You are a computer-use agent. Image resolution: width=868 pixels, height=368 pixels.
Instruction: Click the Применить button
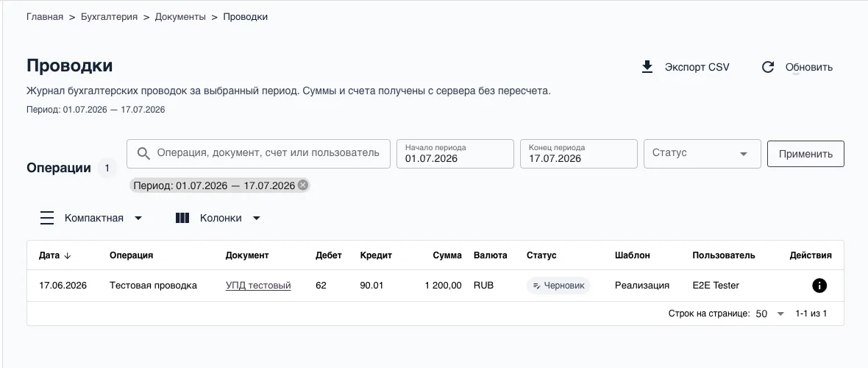coord(805,154)
